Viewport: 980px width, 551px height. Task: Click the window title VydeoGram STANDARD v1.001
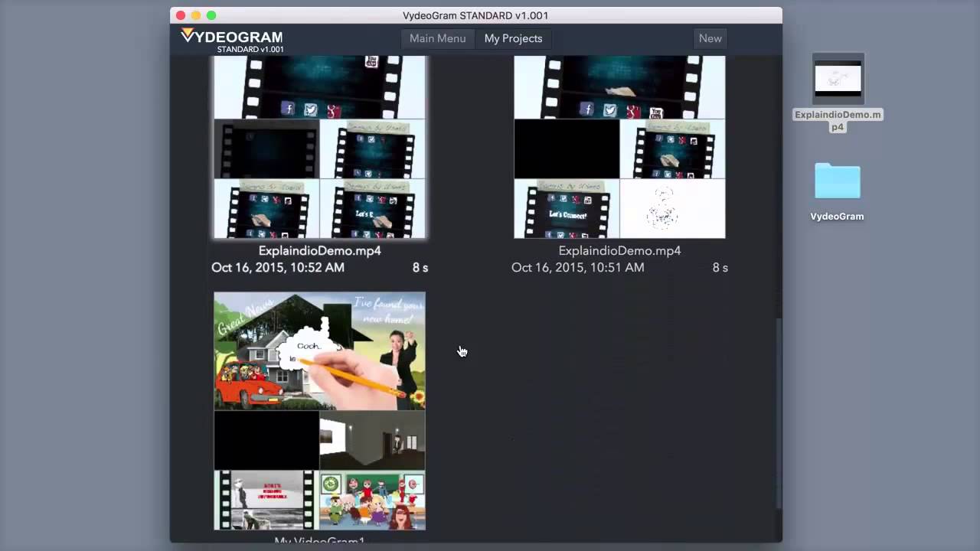475,15
